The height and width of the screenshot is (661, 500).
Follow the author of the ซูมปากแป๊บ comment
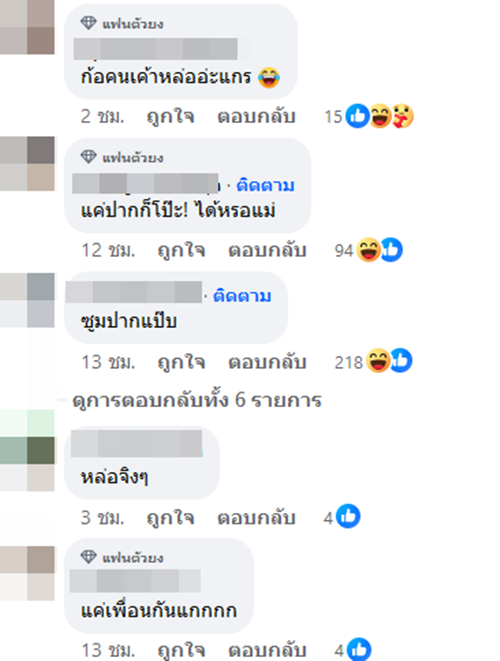tap(242, 296)
